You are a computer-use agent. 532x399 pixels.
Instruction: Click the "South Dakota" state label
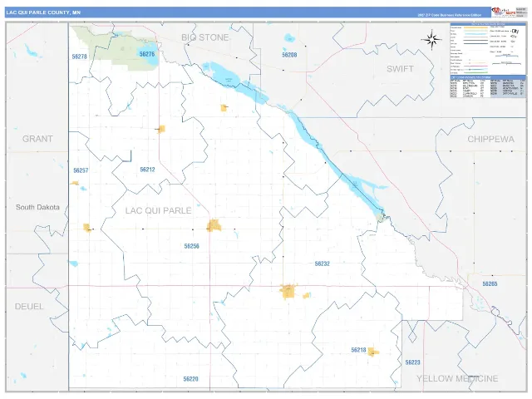37,207
